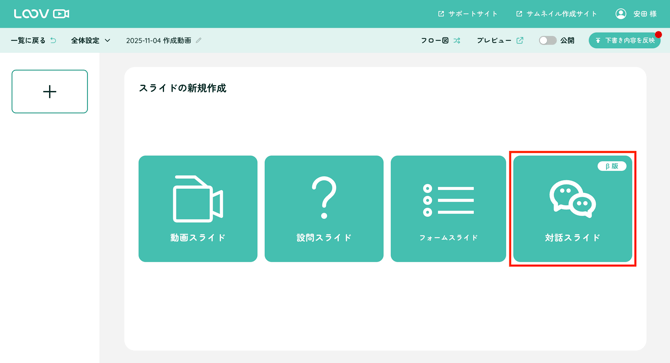Click the video camera icon
Viewport: 670px width, 363px height.
[198, 199]
